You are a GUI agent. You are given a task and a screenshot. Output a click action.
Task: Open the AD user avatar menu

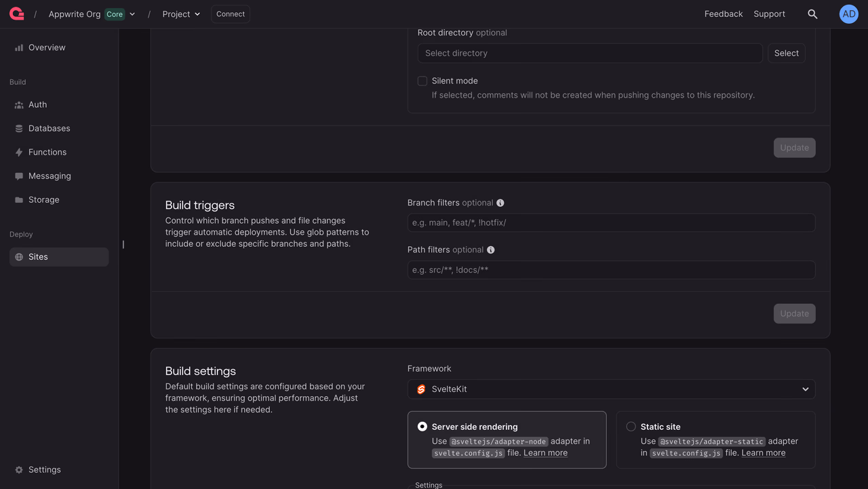click(849, 14)
